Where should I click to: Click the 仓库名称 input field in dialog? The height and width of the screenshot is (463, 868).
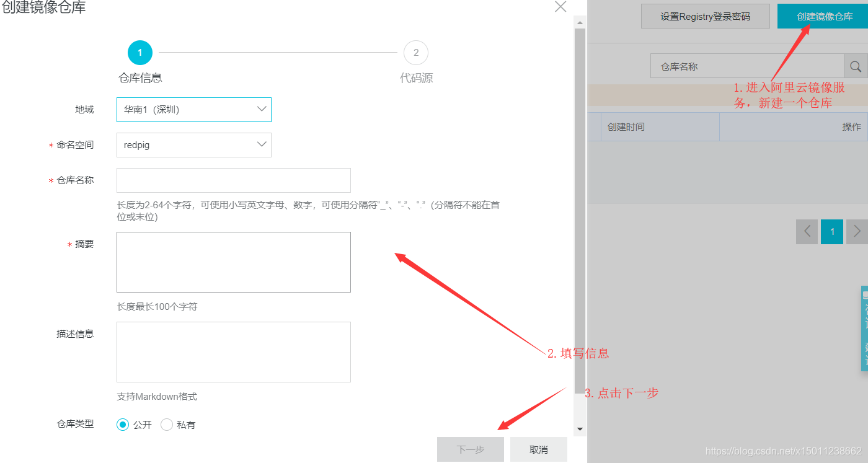pyautogui.click(x=234, y=180)
